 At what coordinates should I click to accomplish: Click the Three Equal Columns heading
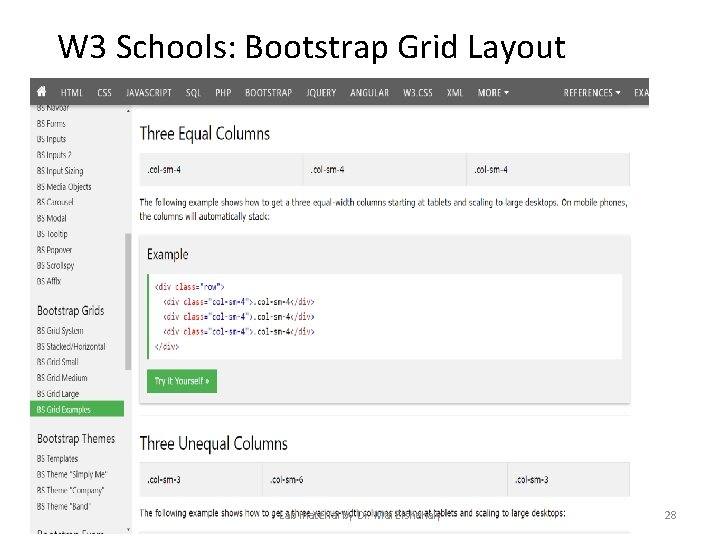point(205,134)
